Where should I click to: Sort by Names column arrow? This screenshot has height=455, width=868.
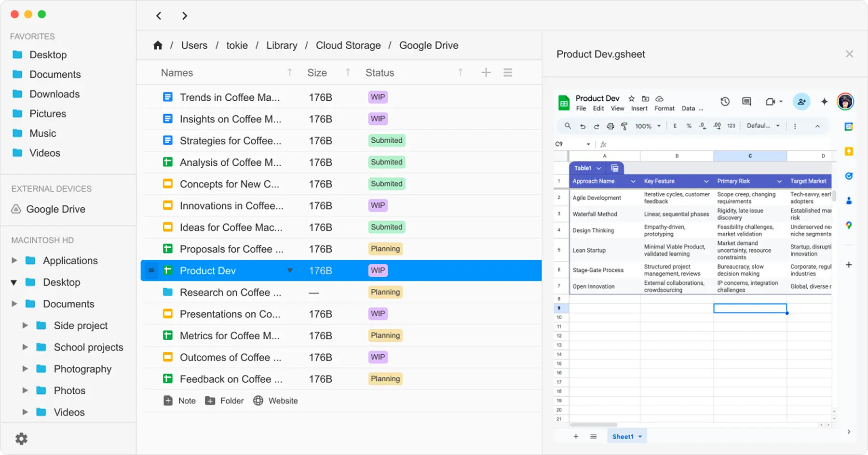click(289, 73)
